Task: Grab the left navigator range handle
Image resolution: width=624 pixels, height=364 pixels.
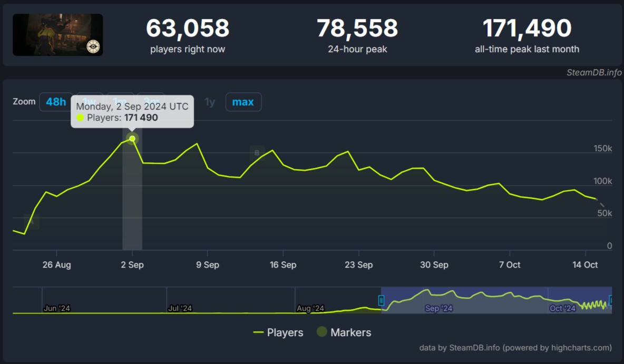Action: pyautogui.click(x=381, y=300)
